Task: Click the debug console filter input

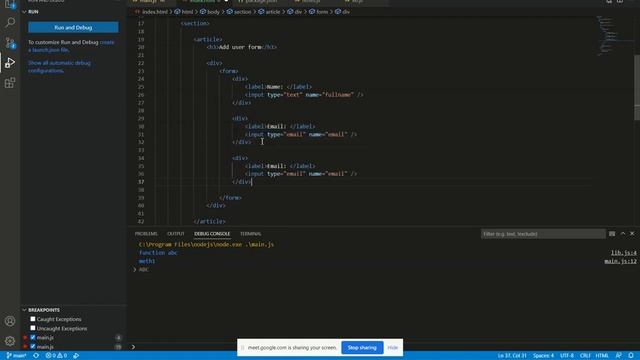Action: pyautogui.click(x=543, y=234)
